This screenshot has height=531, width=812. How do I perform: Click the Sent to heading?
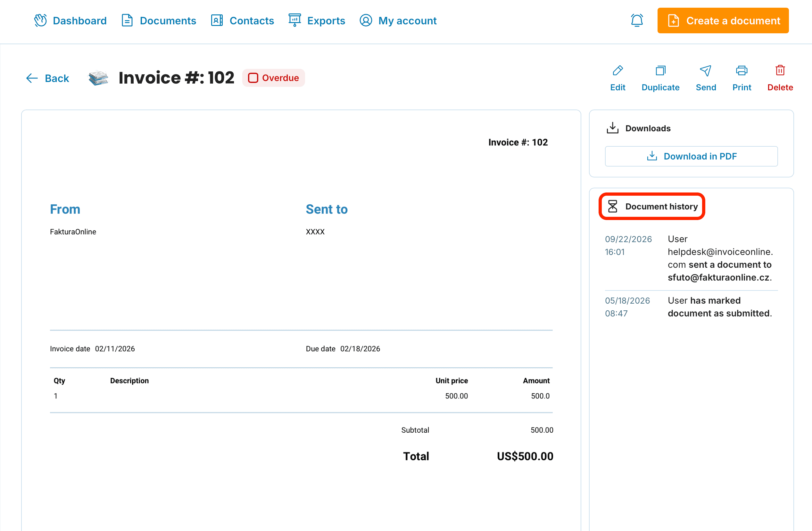tap(327, 209)
